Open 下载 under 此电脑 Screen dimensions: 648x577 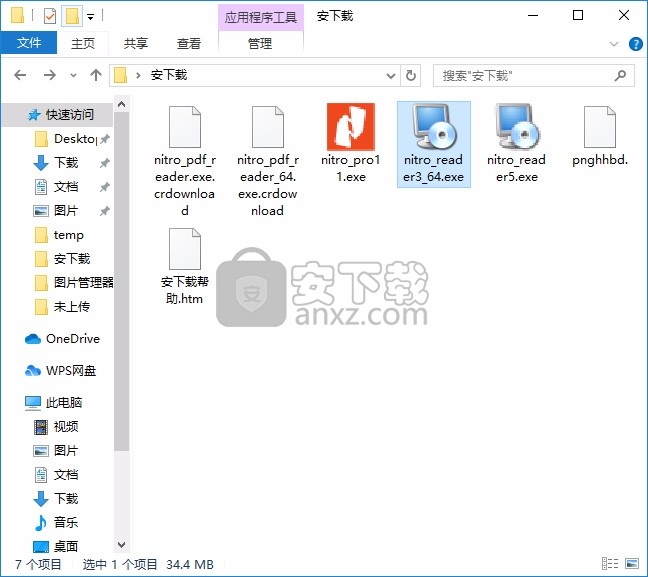(x=55, y=498)
